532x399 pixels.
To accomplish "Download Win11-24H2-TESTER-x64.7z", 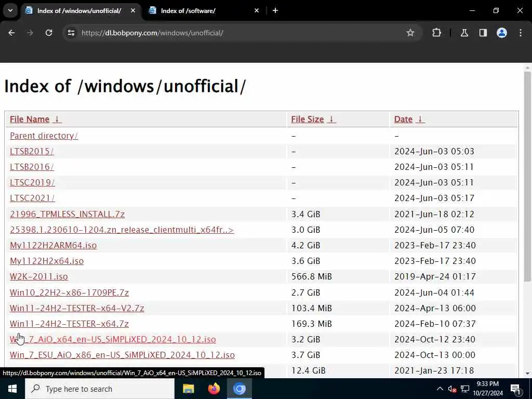I will tap(69, 324).
